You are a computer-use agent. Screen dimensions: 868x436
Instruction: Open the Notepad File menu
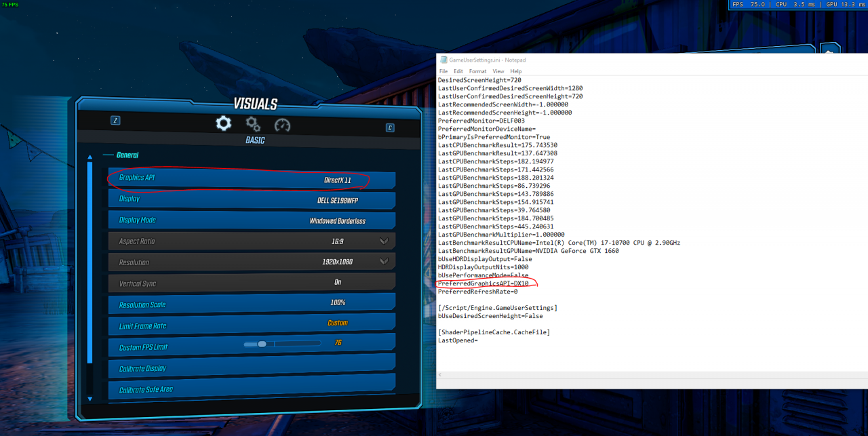coord(443,71)
